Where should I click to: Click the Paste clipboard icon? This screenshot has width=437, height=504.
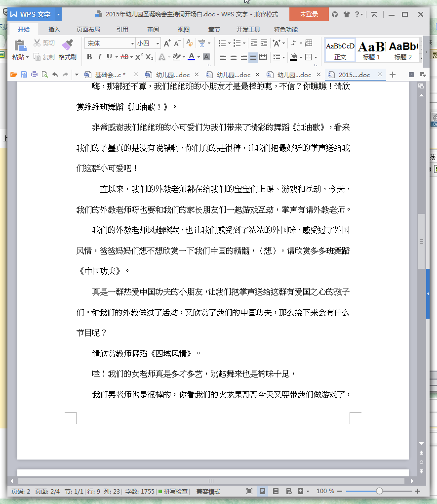point(20,45)
